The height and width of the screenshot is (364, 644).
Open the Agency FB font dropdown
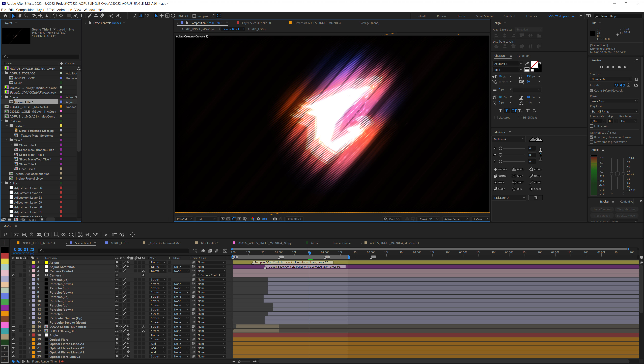click(508, 64)
